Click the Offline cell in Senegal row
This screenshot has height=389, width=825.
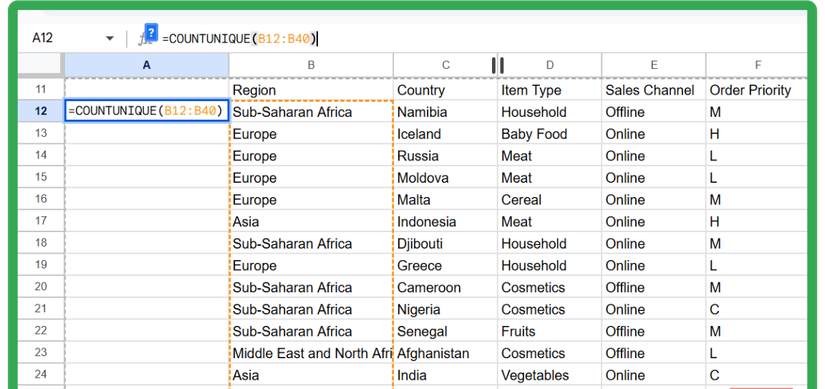point(654,331)
